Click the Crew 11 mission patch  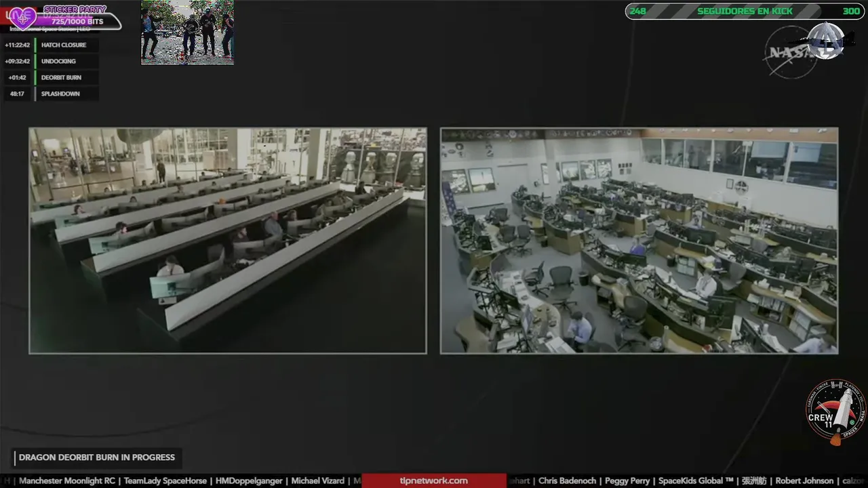[x=836, y=411]
